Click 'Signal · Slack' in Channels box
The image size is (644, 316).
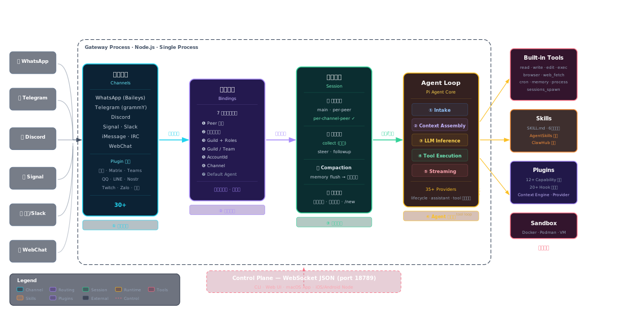point(120,127)
